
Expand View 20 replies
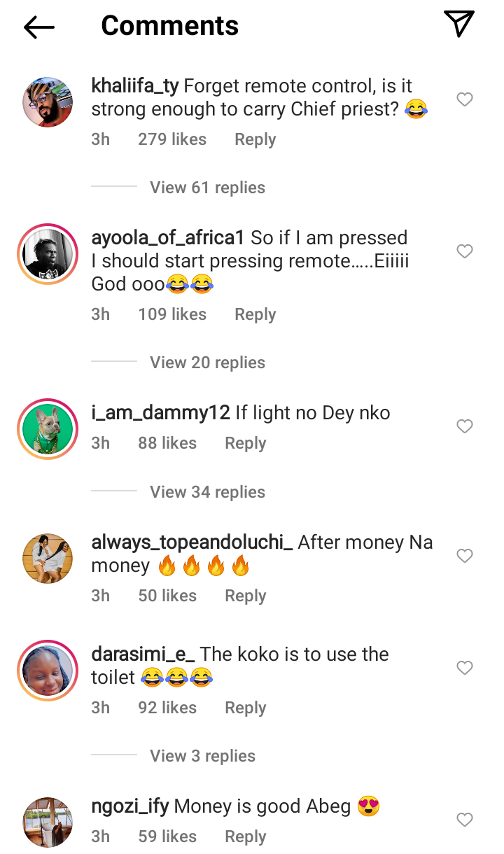click(207, 363)
